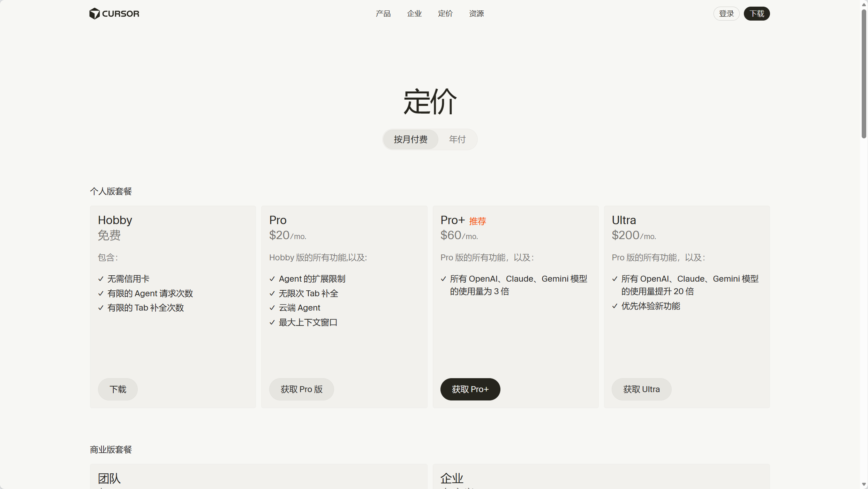Click the 登录 login button
Image resolution: width=868 pixels, height=489 pixels.
pyautogui.click(x=726, y=14)
